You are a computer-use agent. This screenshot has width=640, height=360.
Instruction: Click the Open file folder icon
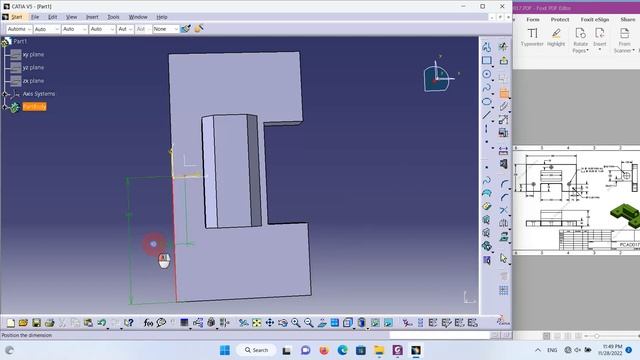(x=23, y=323)
